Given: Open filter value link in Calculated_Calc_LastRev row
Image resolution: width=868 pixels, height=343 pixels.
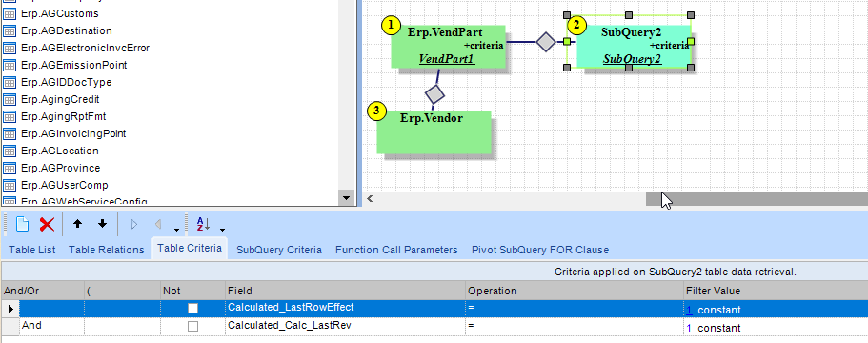Looking at the screenshot, I should [689, 328].
